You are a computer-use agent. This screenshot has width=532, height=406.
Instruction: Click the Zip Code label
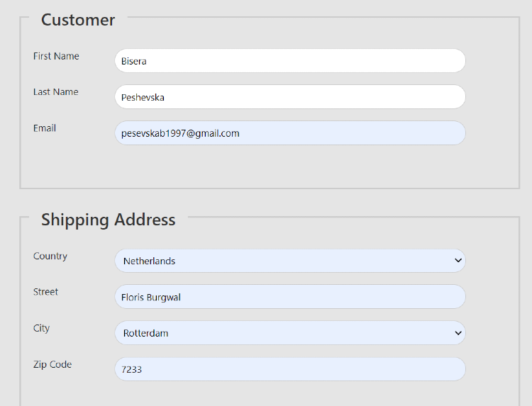[52, 365]
